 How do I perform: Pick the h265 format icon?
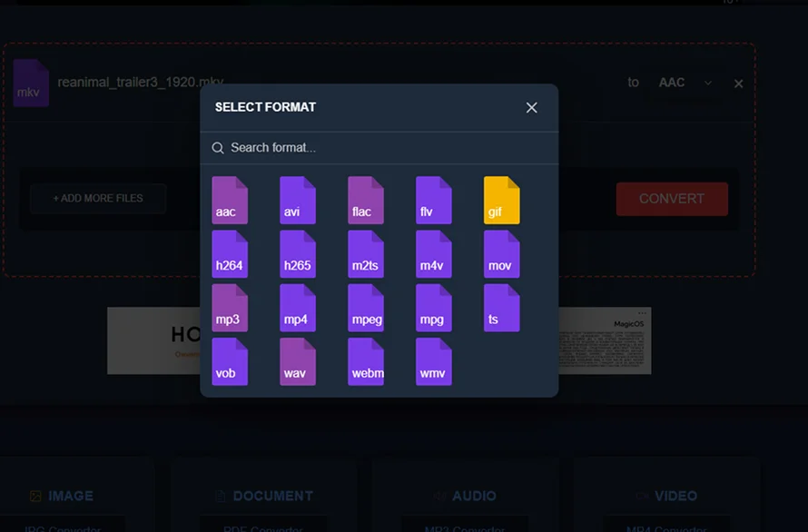point(298,254)
